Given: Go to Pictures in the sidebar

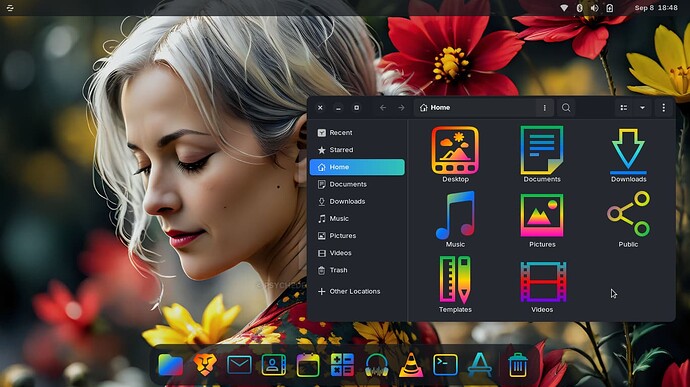Looking at the screenshot, I should 357,236.
